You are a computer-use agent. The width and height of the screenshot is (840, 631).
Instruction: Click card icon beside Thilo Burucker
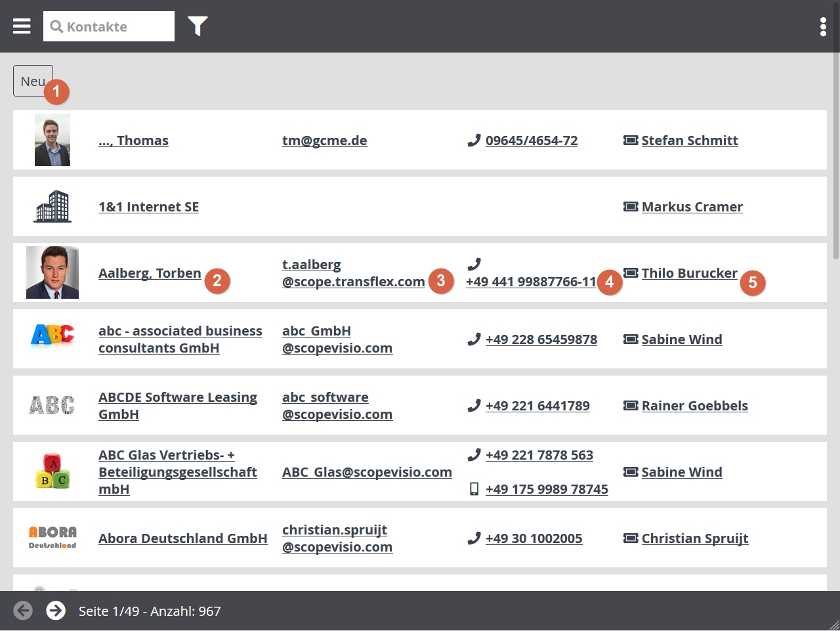[x=631, y=272]
